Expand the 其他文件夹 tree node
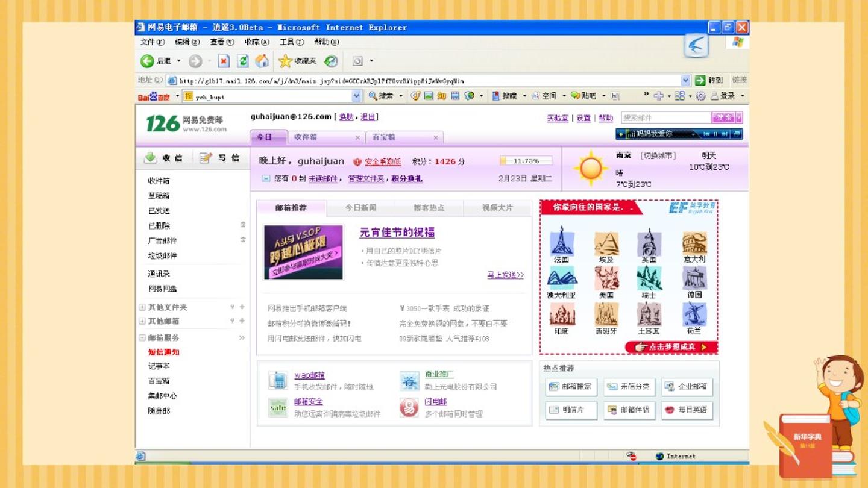868x488 pixels. point(142,307)
